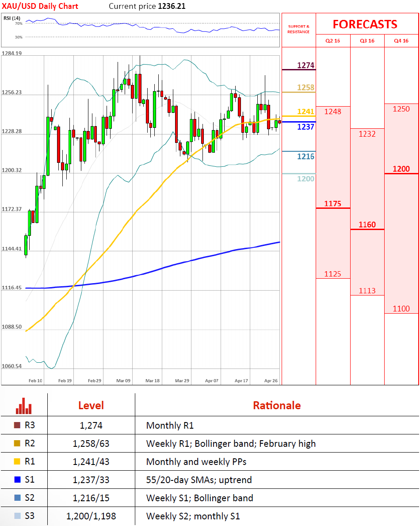Viewport: 420px width, 526px height.
Task: Click the 1116.45 price axis label
Action: (12, 288)
